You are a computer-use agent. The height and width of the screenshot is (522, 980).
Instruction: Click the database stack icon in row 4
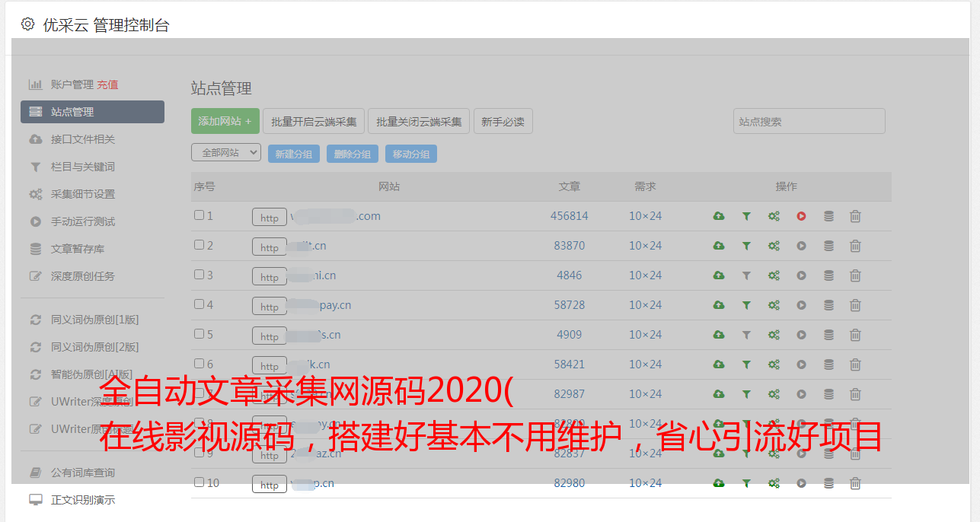pos(828,305)
